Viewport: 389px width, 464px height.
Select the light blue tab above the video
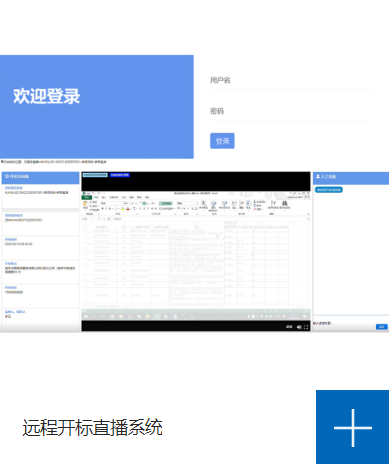pos(95,175)
